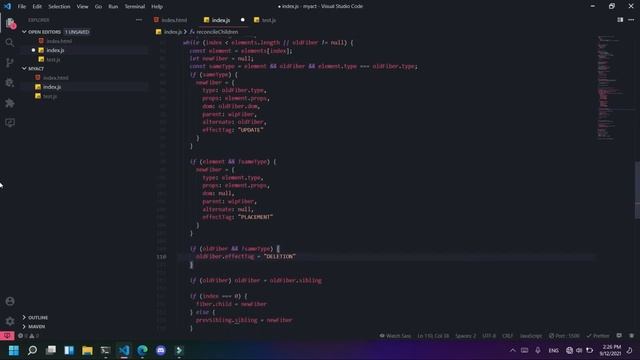Image resolution: width=640 pixels, height=360 pixels.
Task: Open the Terminal menu
Action: point(135,6)
